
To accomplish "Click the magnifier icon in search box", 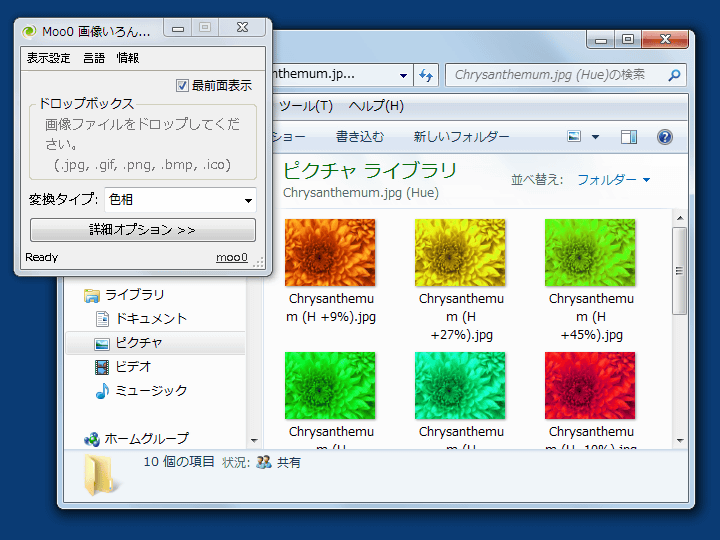I will point(674,75).
